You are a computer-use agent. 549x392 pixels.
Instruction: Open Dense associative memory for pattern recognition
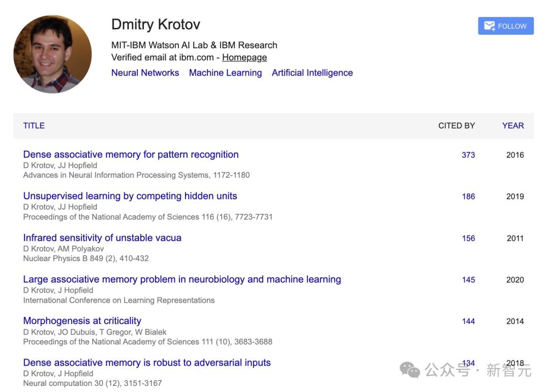pos(131,154)
